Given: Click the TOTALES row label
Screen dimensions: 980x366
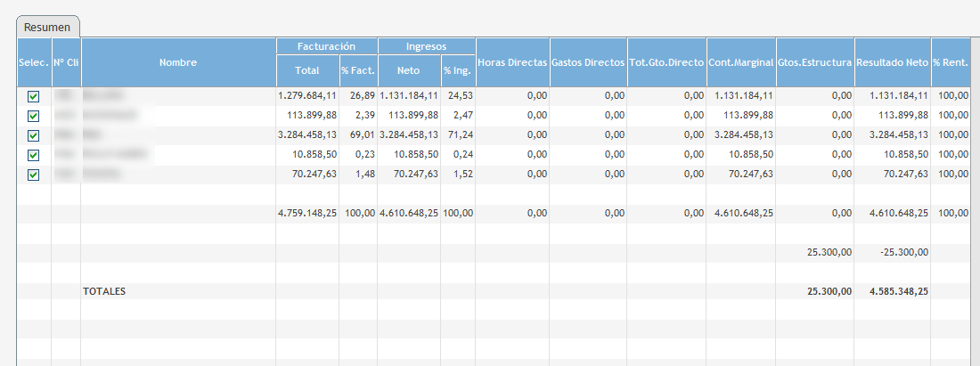Looking at the screenshot, I should point(104,291).
